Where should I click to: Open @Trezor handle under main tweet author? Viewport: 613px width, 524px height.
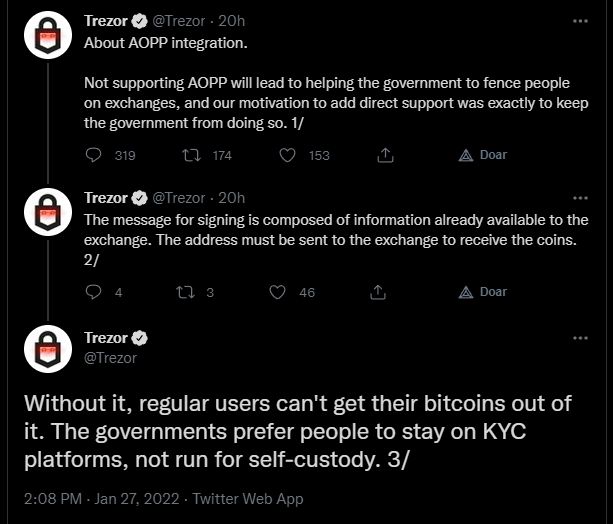click(110, 358)
